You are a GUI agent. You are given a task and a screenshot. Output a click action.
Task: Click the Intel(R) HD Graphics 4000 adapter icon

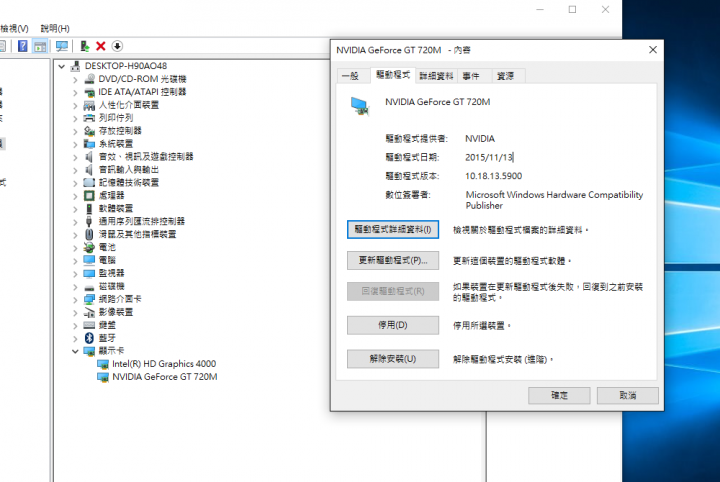pos(103,364)
